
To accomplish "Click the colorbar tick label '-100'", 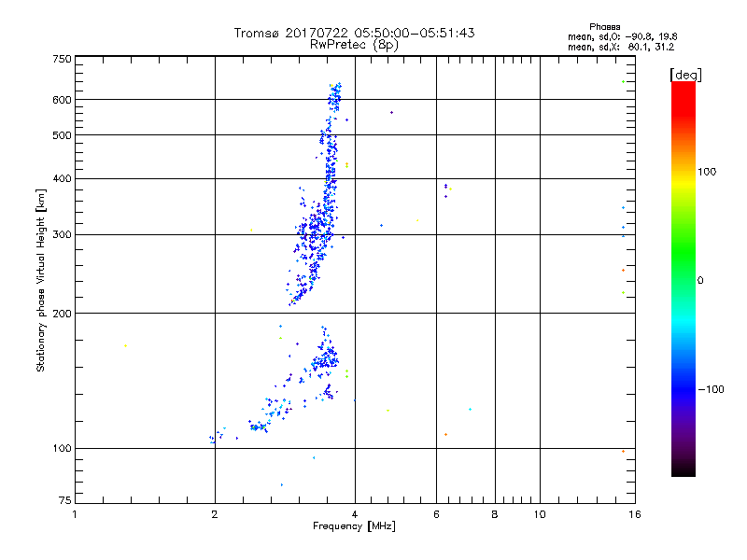I will pyautogui.click(x=711, y=389).
